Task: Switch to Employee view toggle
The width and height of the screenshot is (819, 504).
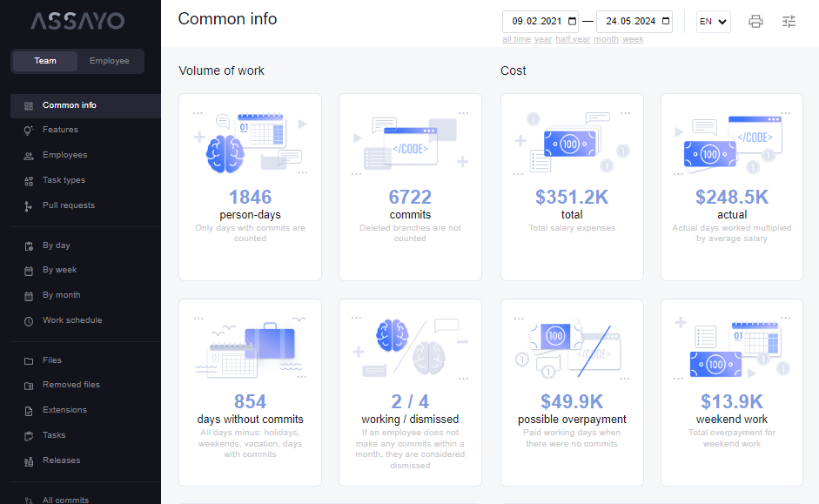Action: point(110,61)
